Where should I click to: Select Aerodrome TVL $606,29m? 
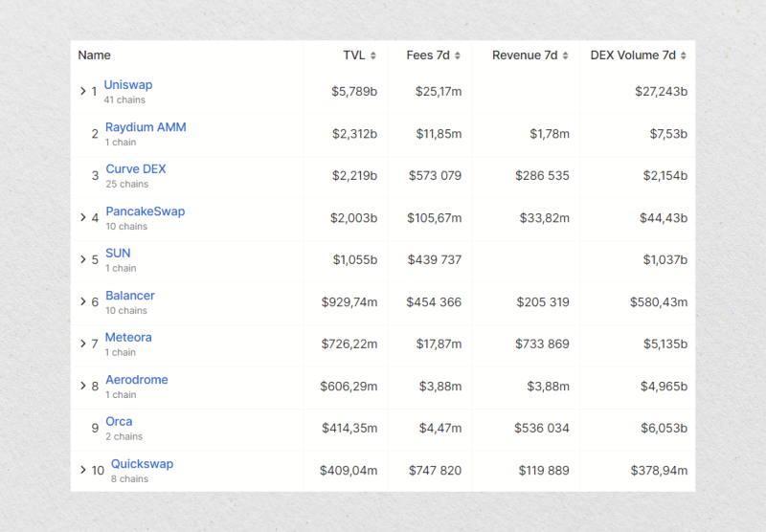coord(349,387)
